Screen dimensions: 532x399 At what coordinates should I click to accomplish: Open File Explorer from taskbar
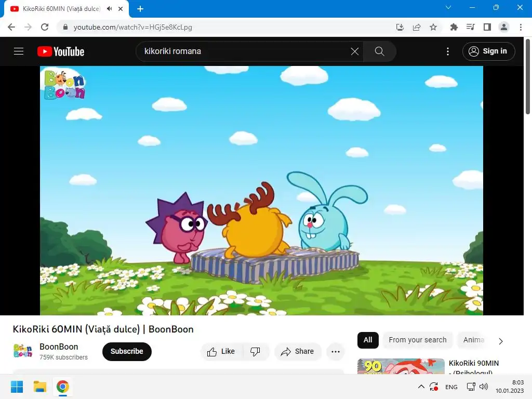[39, 387]
